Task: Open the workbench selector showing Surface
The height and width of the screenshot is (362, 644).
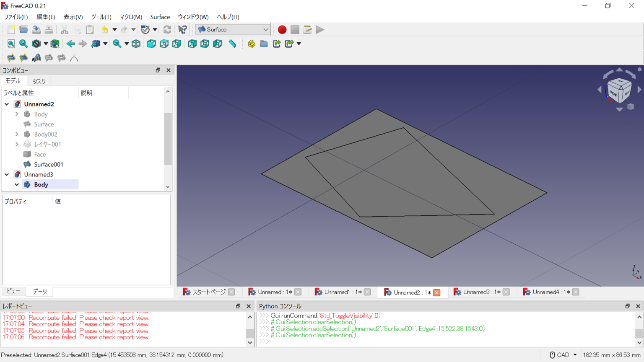Action: [x=232, y=29]
